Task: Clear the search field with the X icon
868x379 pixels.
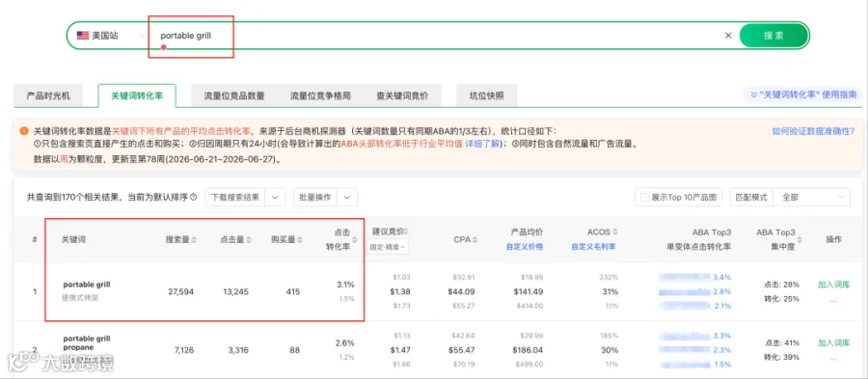Action: click(728, 36)
